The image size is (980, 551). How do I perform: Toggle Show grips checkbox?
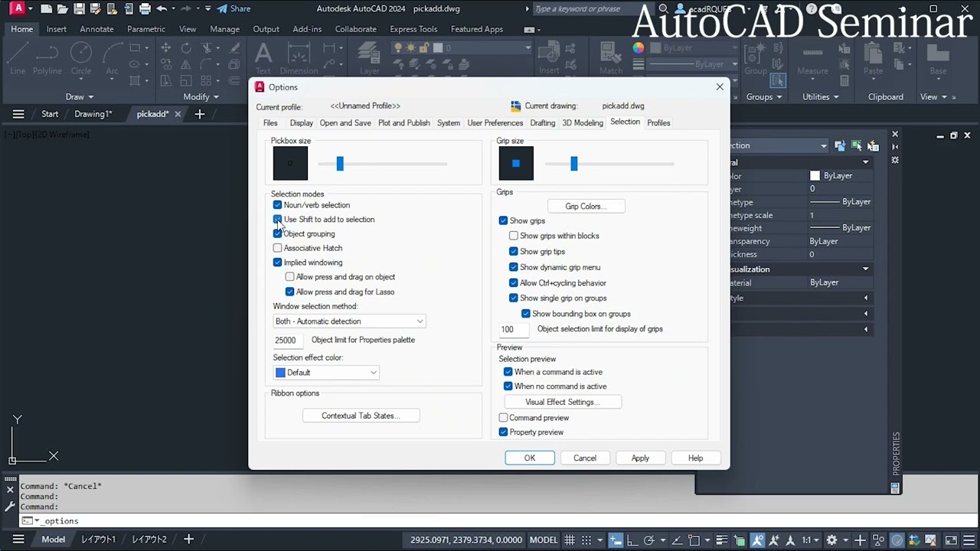click(503, 220)
